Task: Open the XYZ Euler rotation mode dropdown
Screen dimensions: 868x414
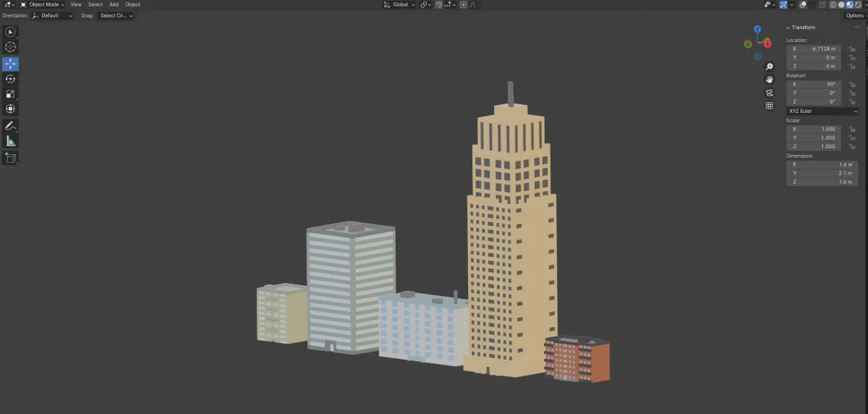Action: [822, 111]
